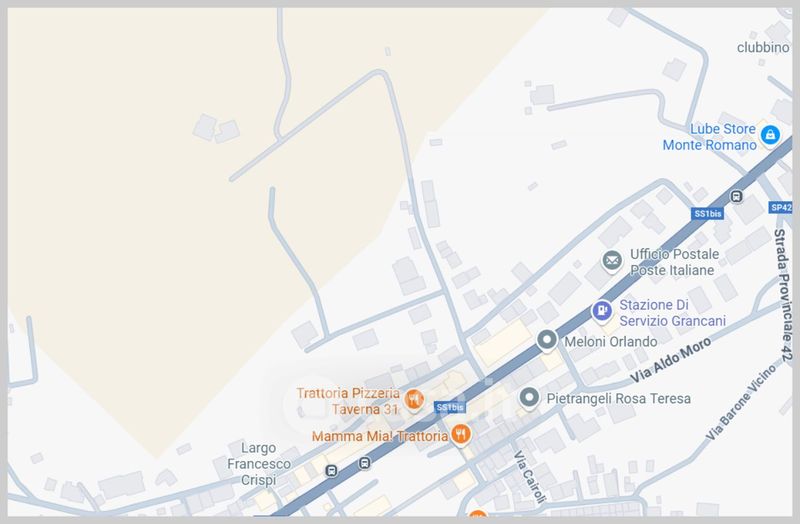Click the Mamma Mia! Trattoria restaurant pin
Image resolution: width=800 pixels, height=524 pixels.
[460, 435]
